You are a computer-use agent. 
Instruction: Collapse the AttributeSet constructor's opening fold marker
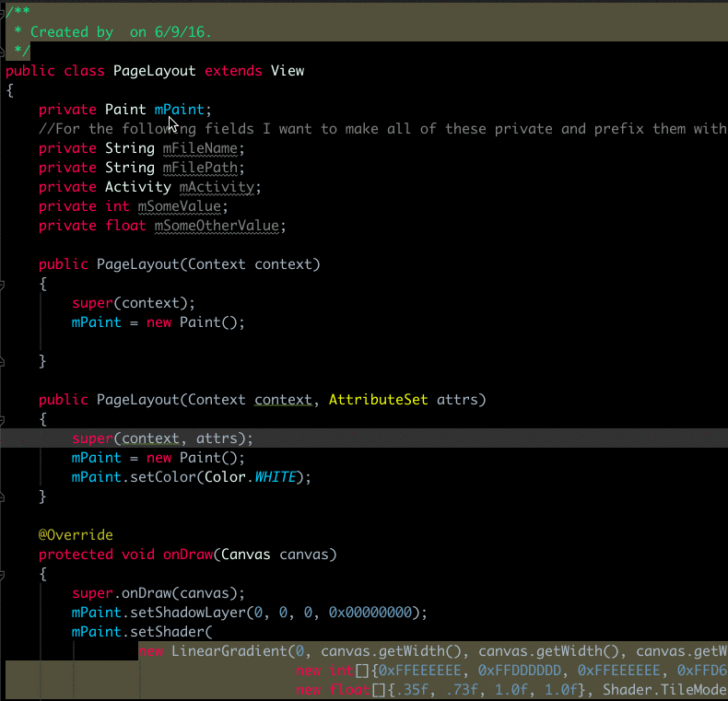pos(2,420)
